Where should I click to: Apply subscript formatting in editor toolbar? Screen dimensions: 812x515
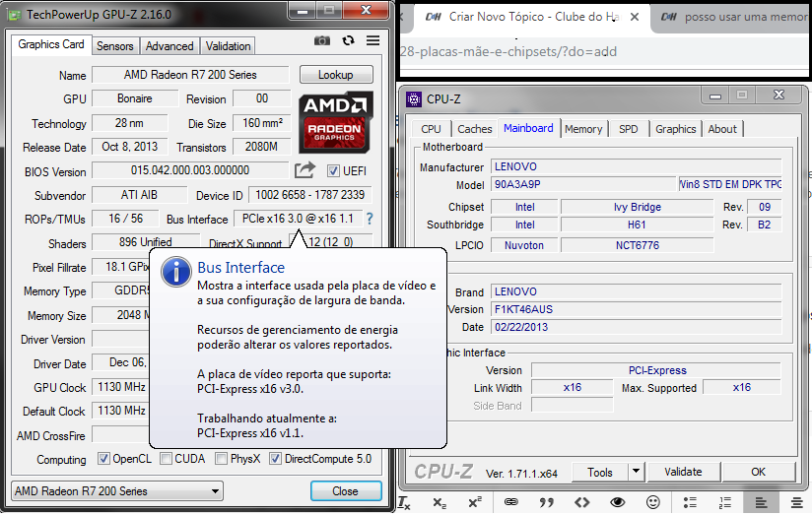440,502
